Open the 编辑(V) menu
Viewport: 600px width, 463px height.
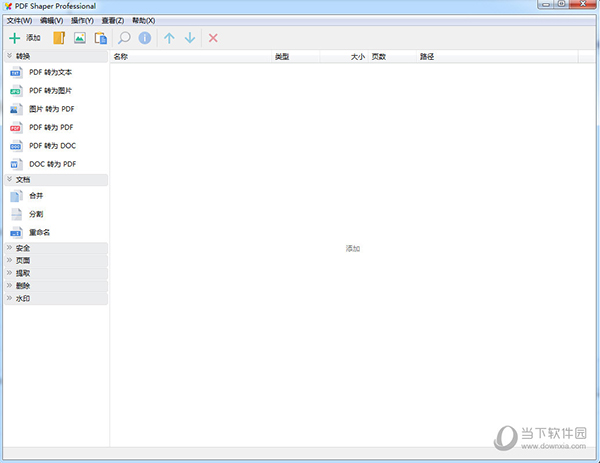click(52, 21)
